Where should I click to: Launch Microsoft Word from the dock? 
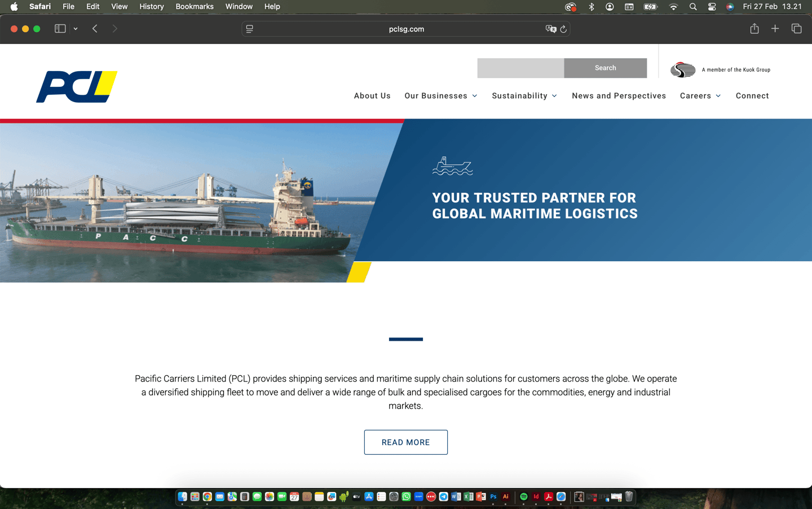[x=456, y=497]
